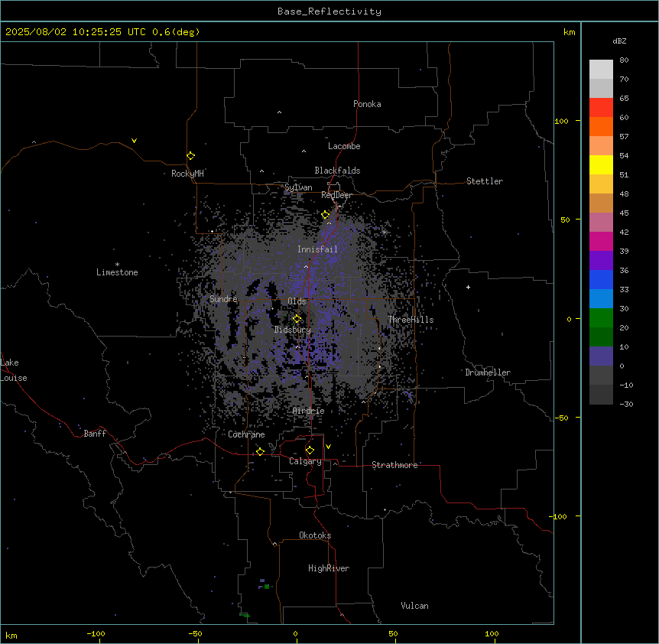Click the Limestone label
The image size is (659, 644).
(117, 272)
